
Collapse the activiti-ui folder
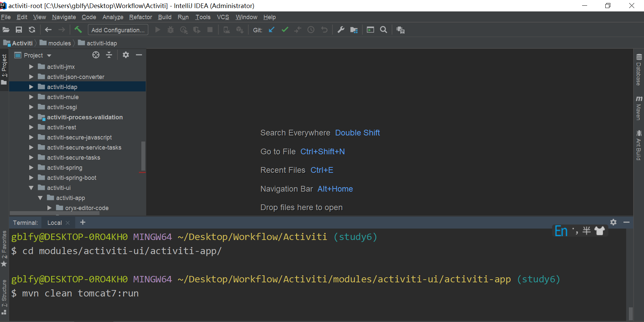tap(31, 188)
